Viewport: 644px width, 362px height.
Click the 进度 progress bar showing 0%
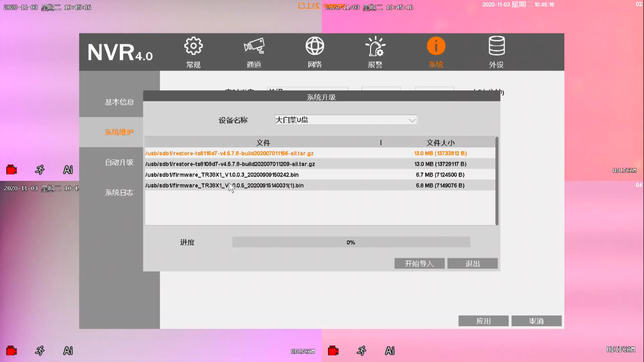(x=351, y=242)
